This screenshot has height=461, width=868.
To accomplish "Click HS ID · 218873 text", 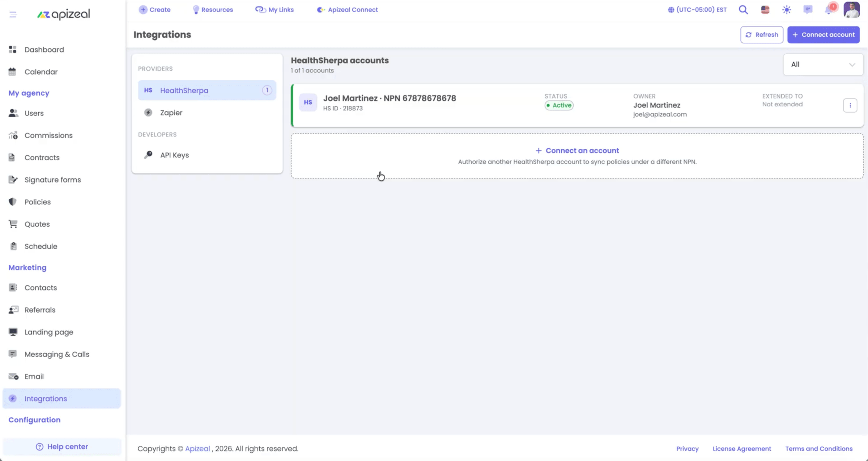I will click(343, 108).
